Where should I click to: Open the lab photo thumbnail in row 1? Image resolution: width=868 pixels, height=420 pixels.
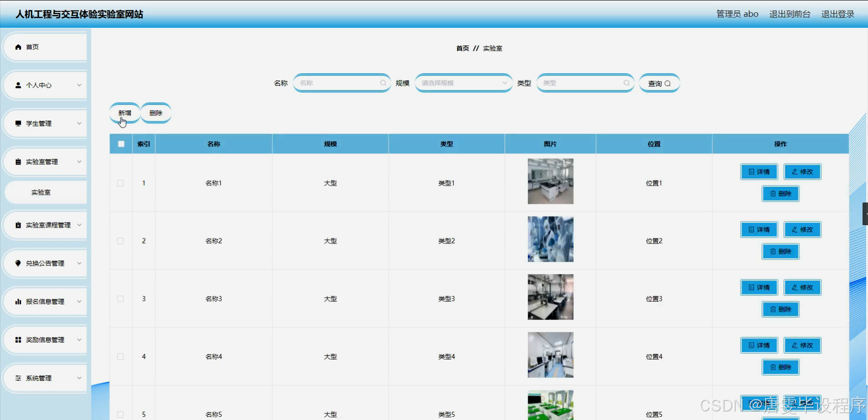(550, 181)
